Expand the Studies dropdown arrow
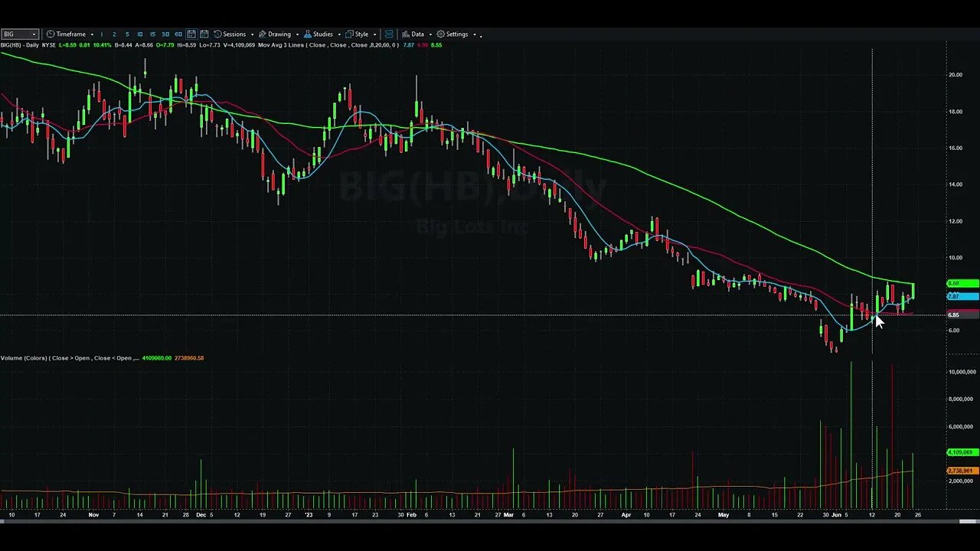The image size is (980, 551). pyautogui.click(x=340, y=34)
